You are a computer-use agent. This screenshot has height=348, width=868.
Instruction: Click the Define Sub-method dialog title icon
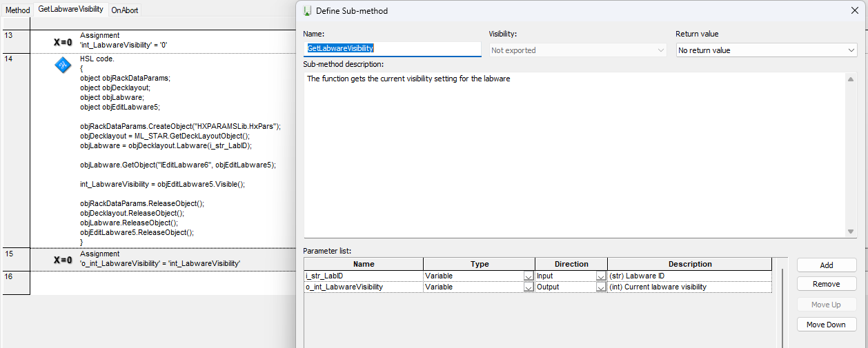pyautogui.click(x=307, y=10)
